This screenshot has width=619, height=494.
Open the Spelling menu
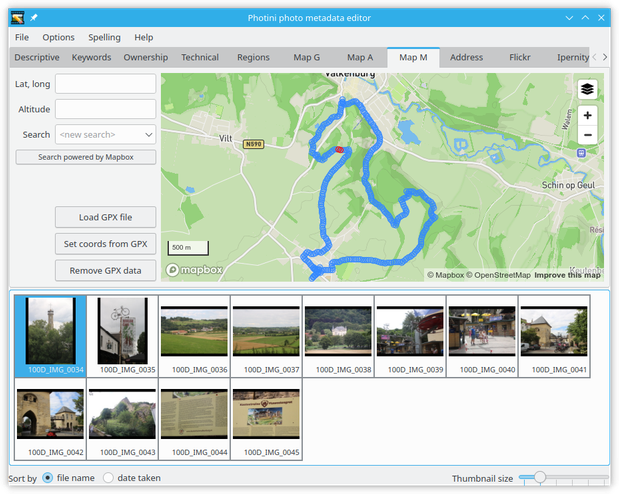tap(104, 38)
